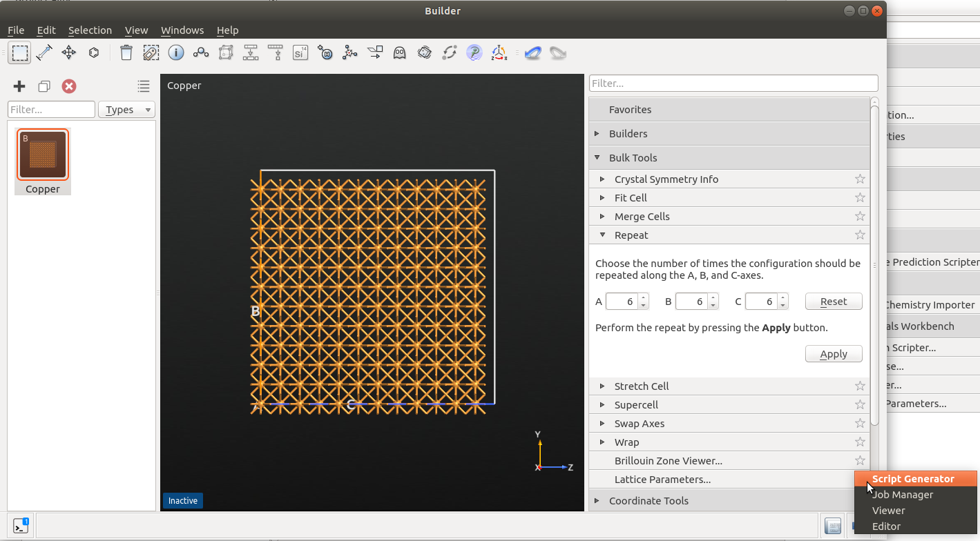Click the purple sphere P icon
The height and width of the screenshot is (541, 980).
(x=474, y=52)
